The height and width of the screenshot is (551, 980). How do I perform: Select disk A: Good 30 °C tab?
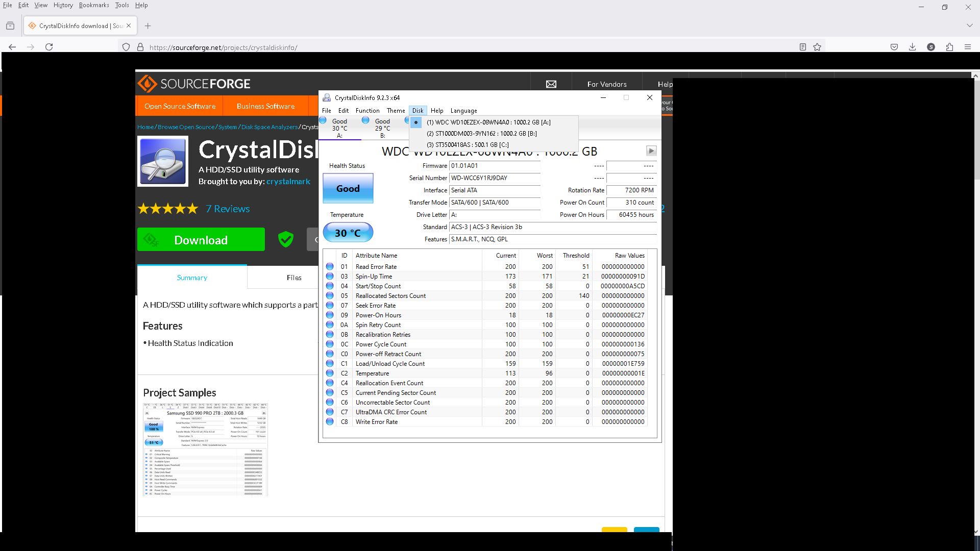point(339,128)
